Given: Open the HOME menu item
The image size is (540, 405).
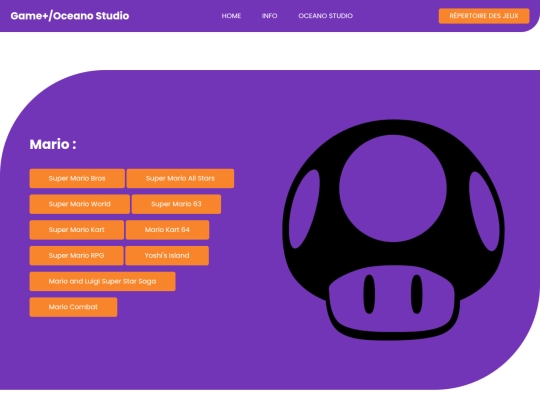Looking at the screenshot, I should click(x=231, y=16).
